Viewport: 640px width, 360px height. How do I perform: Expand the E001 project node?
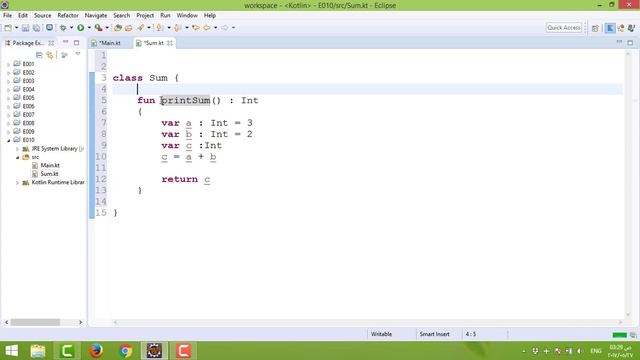coord(9,64)
